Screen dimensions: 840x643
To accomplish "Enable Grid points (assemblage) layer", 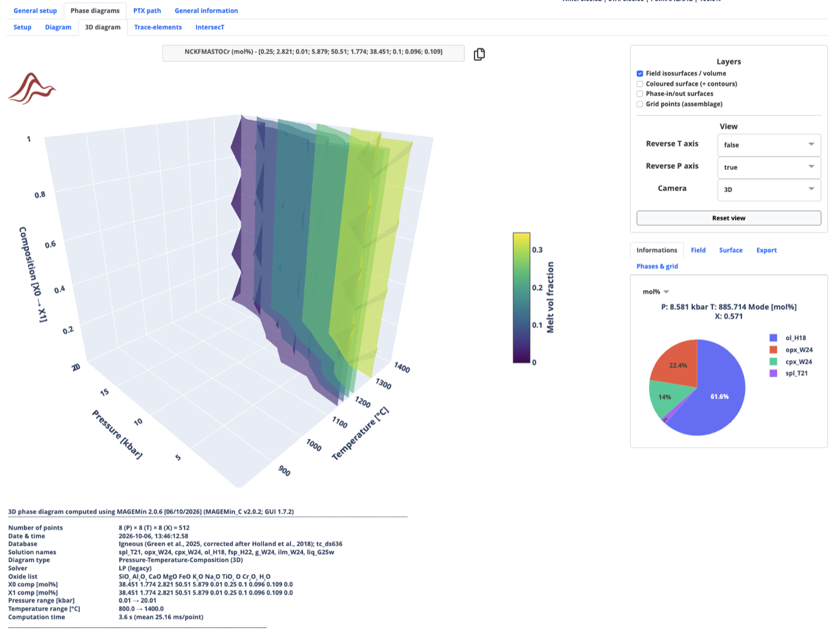I will coord(640,104).
